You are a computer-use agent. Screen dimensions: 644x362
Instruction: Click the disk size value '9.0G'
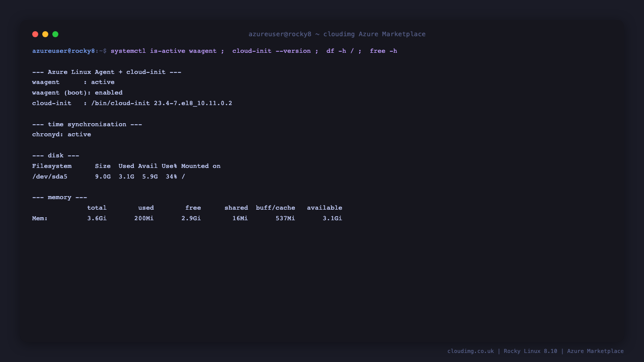tap(103, 176)
